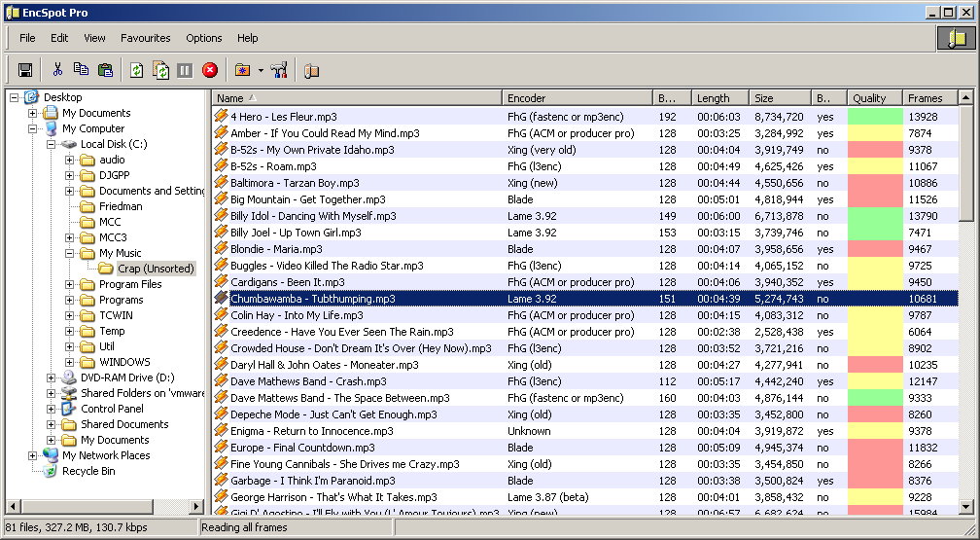Click the Paste clipboard toolbar icon
The height and width of the screenshot is (540, 980).
(x=106, y=70)
